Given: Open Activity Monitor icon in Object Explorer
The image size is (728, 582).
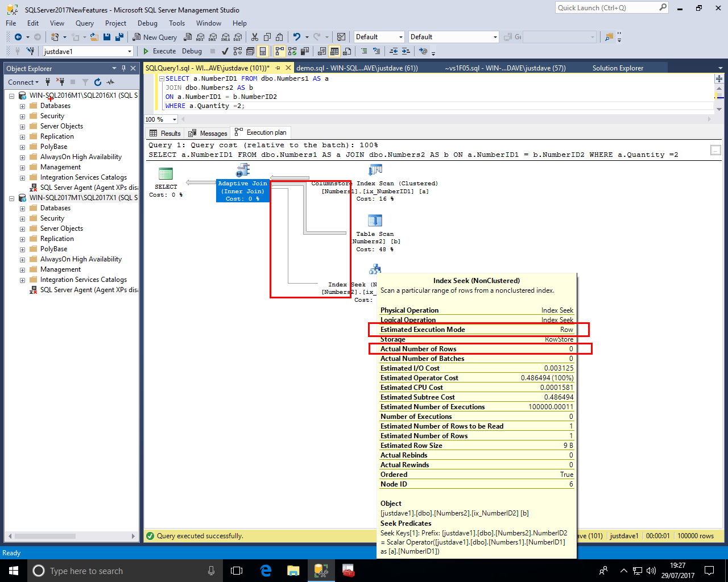Looking at the screenshot, I should [x=110, y=82].
